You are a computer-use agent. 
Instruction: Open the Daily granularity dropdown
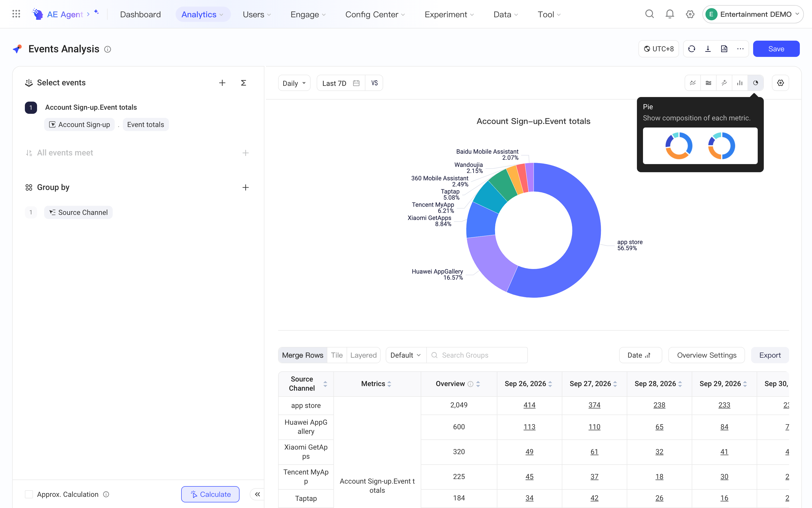point(294,83)
